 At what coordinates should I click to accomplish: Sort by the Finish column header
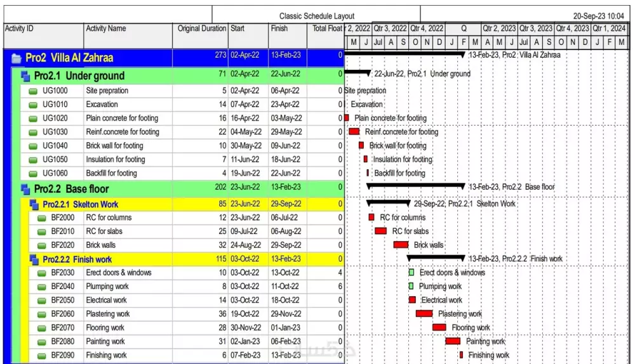point(288,36)
